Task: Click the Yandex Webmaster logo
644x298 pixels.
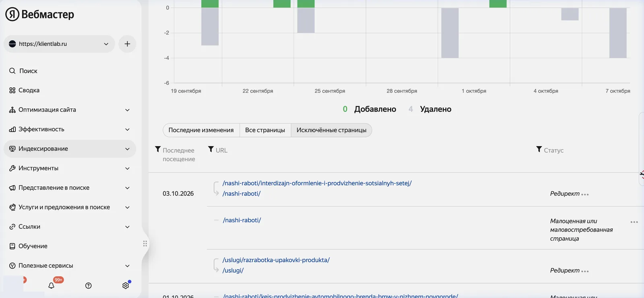Action: click(39, 14)
